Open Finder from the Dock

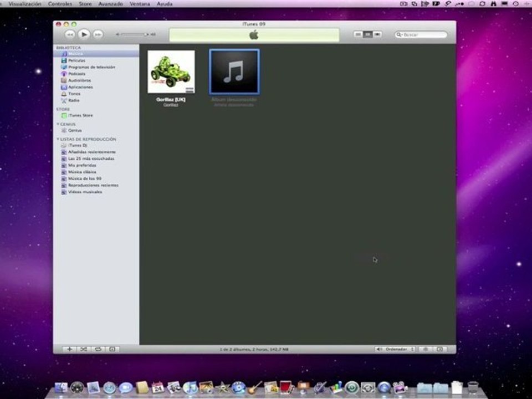[x=61, y=387]
